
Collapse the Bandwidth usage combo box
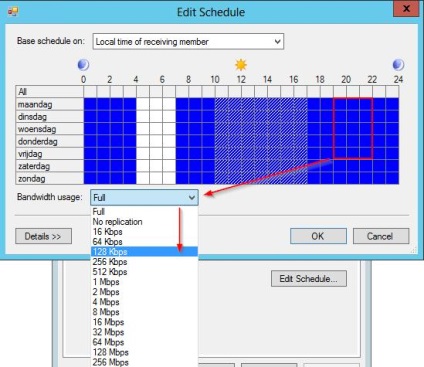144,198
